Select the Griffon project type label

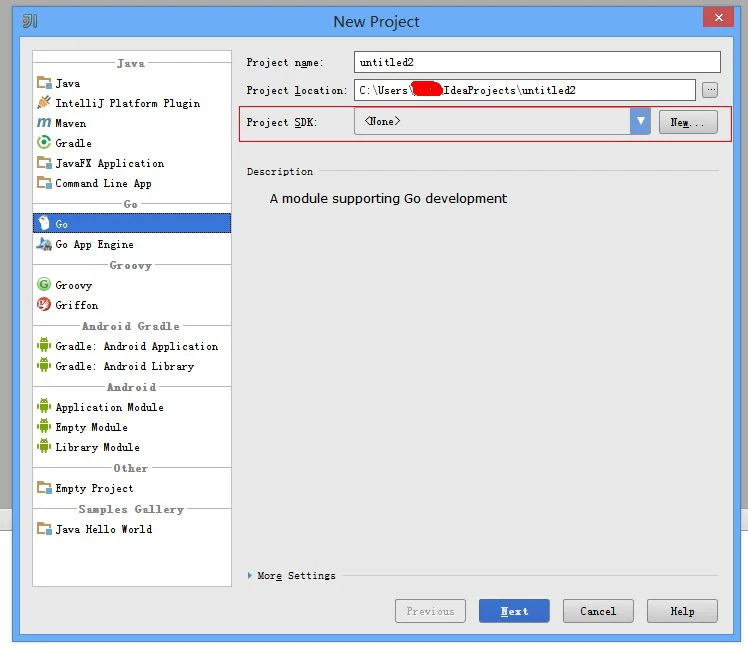tap(77, 305)
